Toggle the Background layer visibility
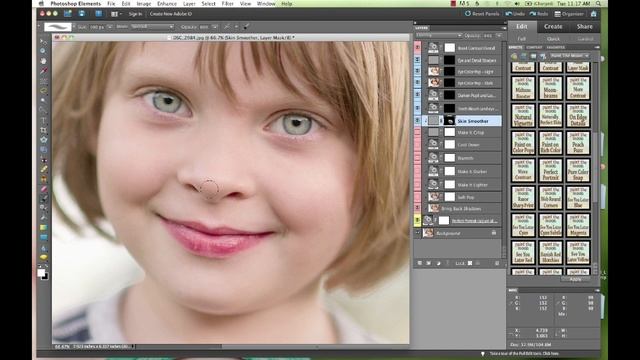 tap(418, 233)
